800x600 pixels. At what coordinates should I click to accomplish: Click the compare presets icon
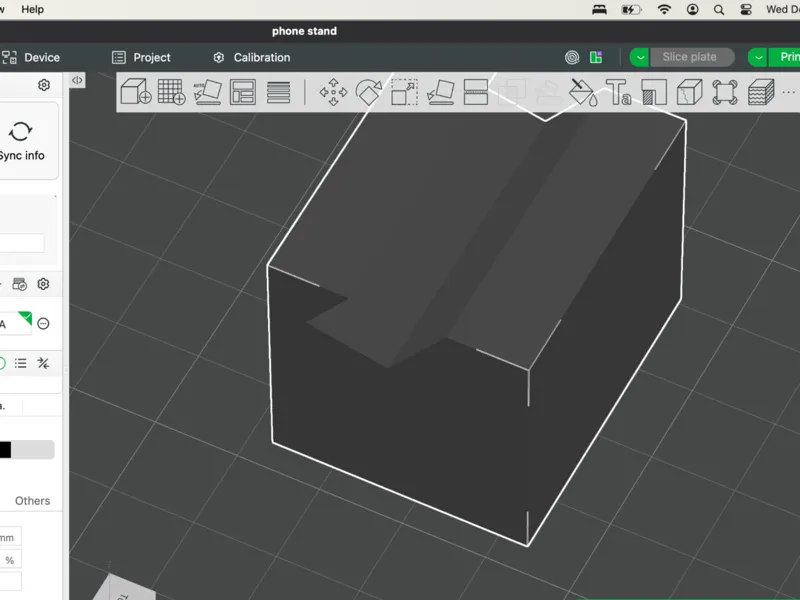click(43, 363)
